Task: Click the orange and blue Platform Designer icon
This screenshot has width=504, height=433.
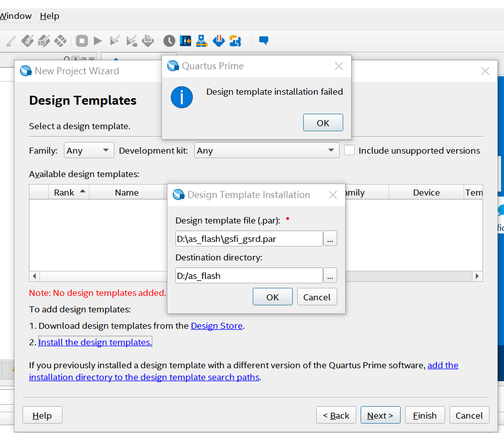Action: (x=235, y=41)
